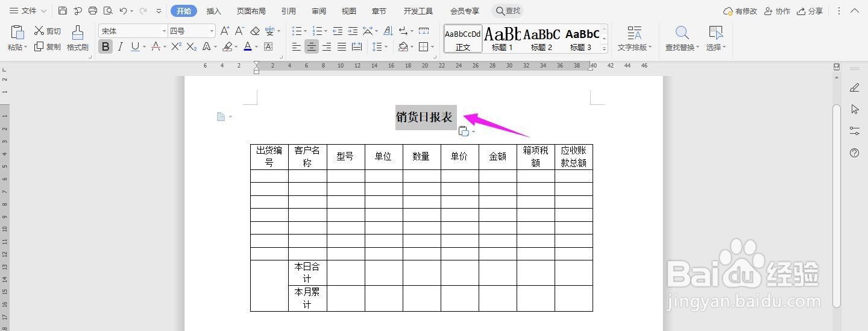Click the 分享 share button
Screen dimensions: 868x331
[x=810, y=11]
